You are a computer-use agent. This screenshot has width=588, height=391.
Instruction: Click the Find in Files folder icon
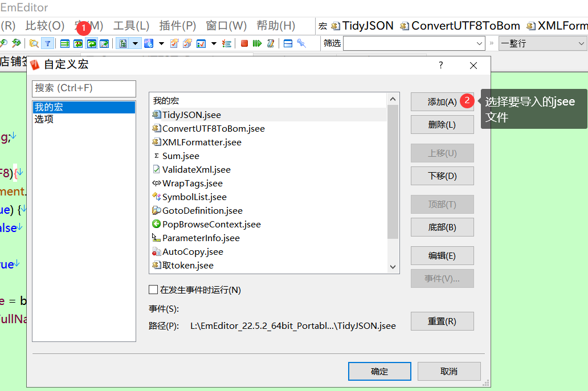point(34,43)
